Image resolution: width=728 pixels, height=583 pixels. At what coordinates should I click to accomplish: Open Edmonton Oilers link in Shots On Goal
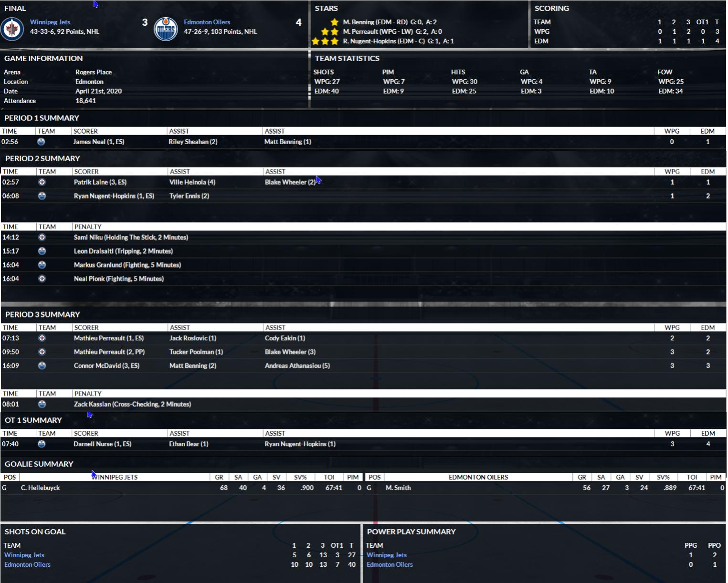[27, 565]
